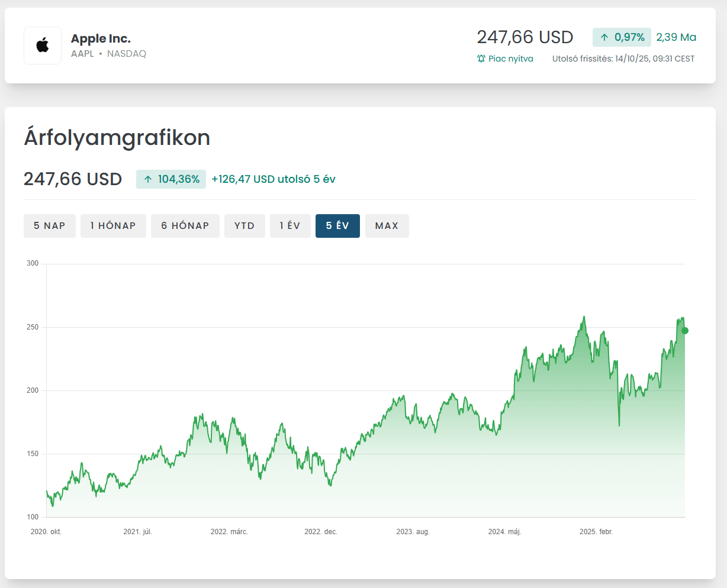Click the +126,47 USD utolsó 5 év text

point(274,179)
